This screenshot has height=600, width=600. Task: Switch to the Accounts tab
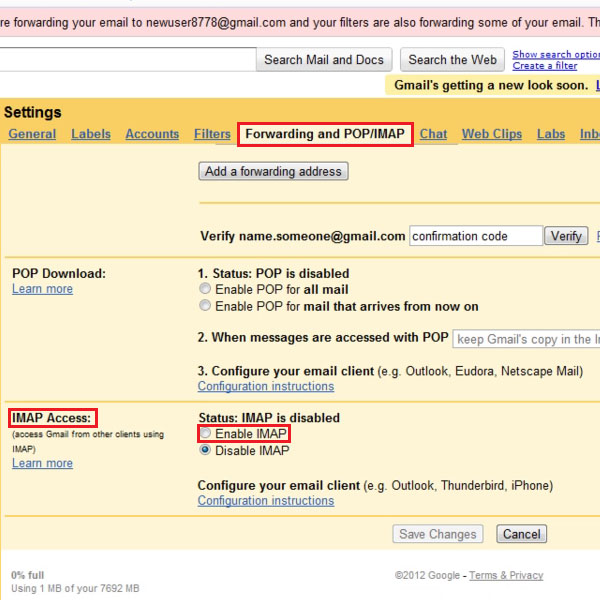tap(152, 134)
